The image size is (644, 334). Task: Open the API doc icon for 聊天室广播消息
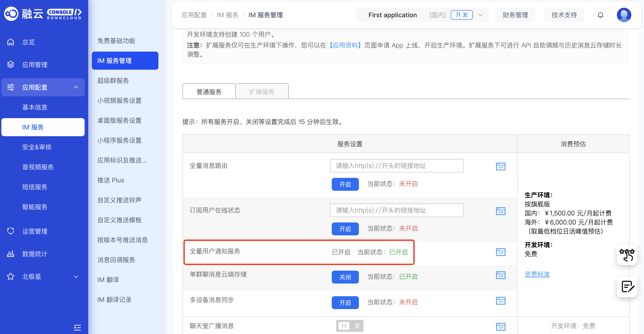(x=501, y=326)
